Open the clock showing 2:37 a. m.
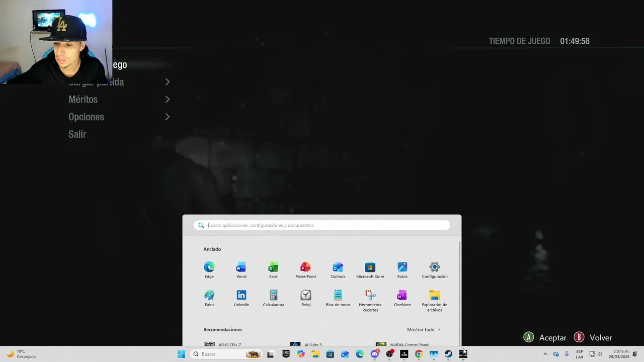This screenshot has height=362, width=644. pyautogui.click(x=619, y=354)
